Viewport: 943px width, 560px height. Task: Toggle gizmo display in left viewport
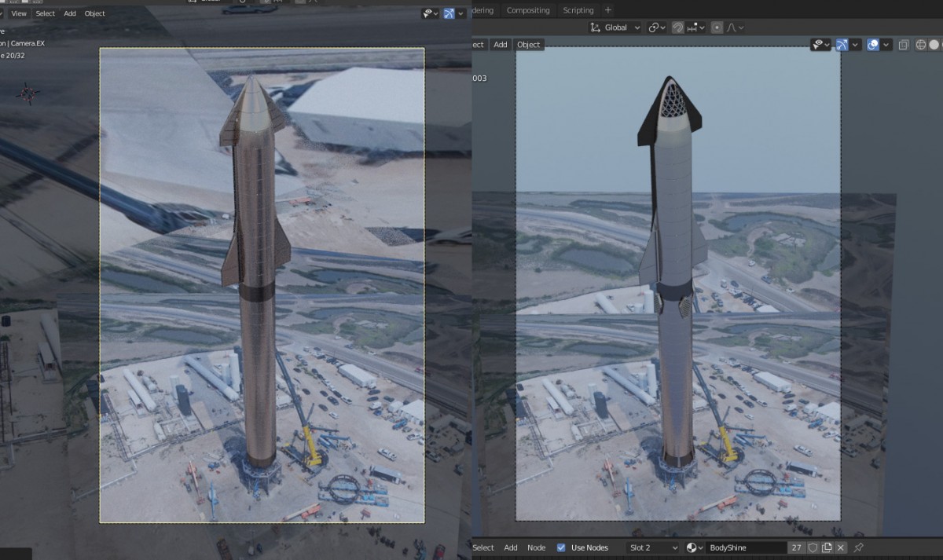tap(449, 13)
